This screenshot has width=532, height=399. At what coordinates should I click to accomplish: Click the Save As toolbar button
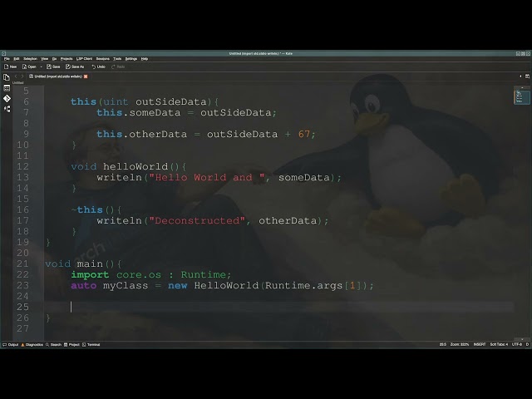coord(75,66)
